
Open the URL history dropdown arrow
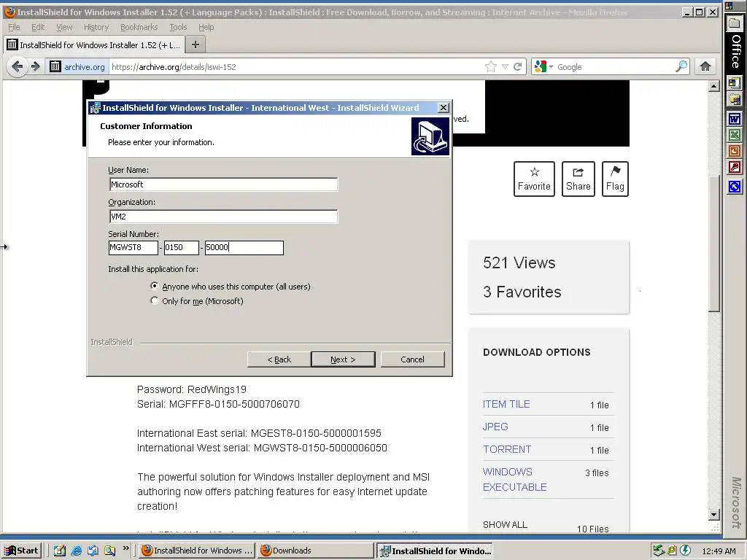pyautogui.click(x=505, y=66)
